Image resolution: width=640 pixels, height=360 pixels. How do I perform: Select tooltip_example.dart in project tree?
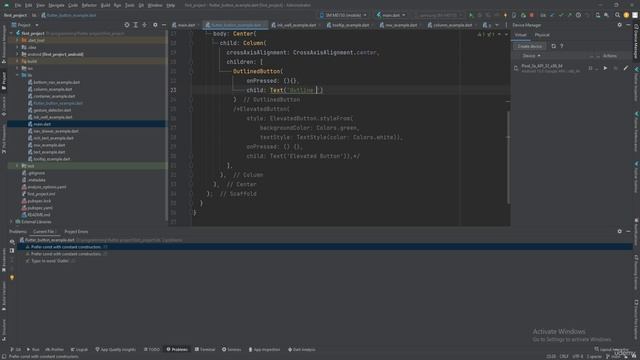(x=51, y=159)
